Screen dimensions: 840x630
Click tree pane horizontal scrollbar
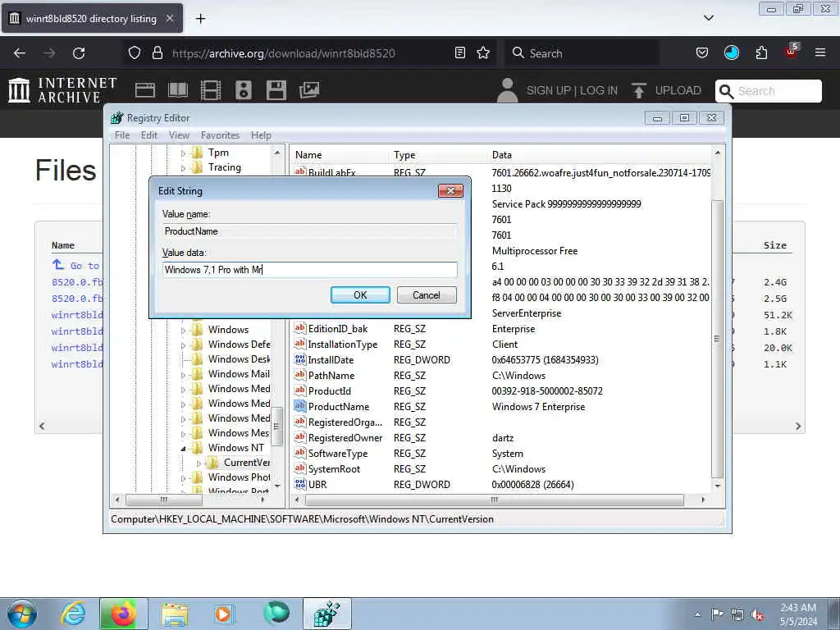pyautogui.click(x=164, y=500)
